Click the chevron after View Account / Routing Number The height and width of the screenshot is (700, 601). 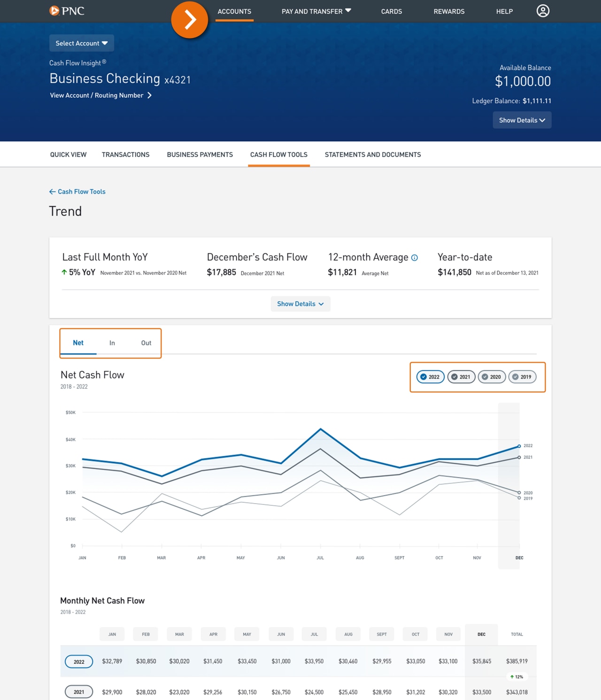(x=150, y=95)
